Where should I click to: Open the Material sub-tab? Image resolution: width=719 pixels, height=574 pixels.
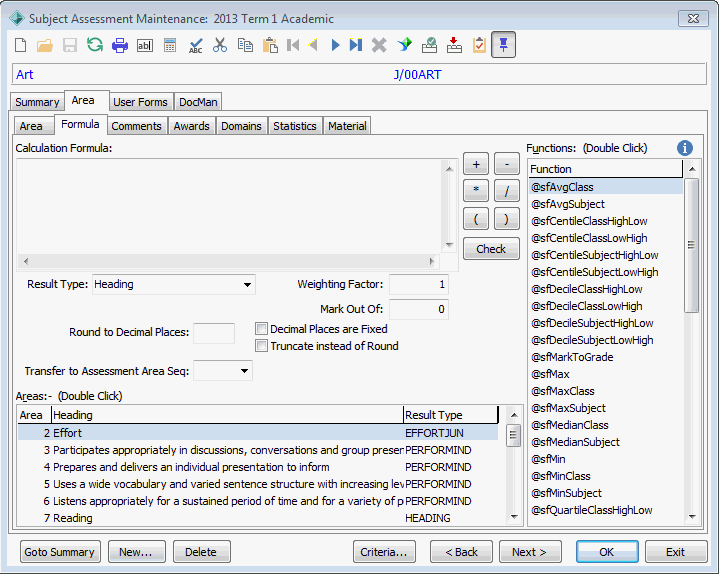347,126
